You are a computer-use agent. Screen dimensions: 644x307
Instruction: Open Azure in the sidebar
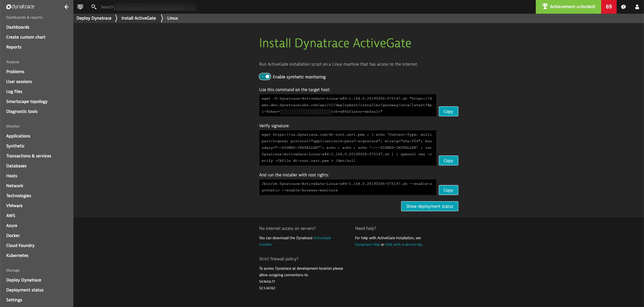[12, 226]
